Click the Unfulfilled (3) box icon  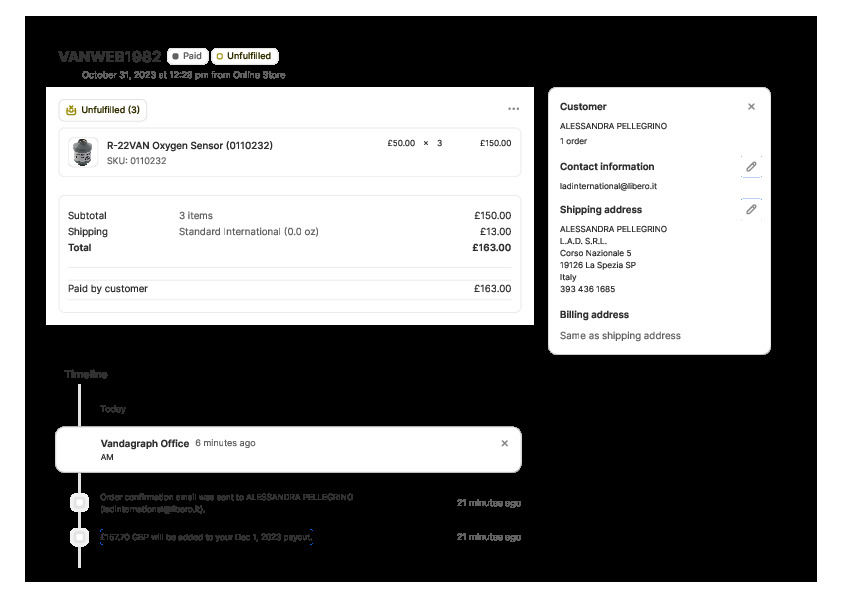pyautogui.click(x=71, y=110)
